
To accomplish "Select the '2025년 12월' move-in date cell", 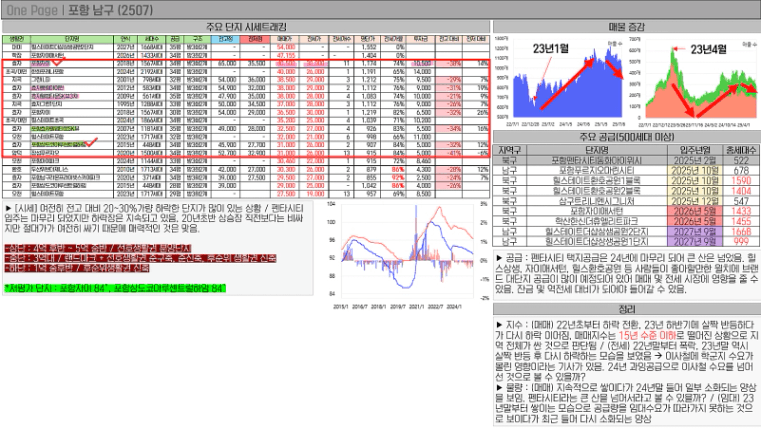I will pos(695,201).
